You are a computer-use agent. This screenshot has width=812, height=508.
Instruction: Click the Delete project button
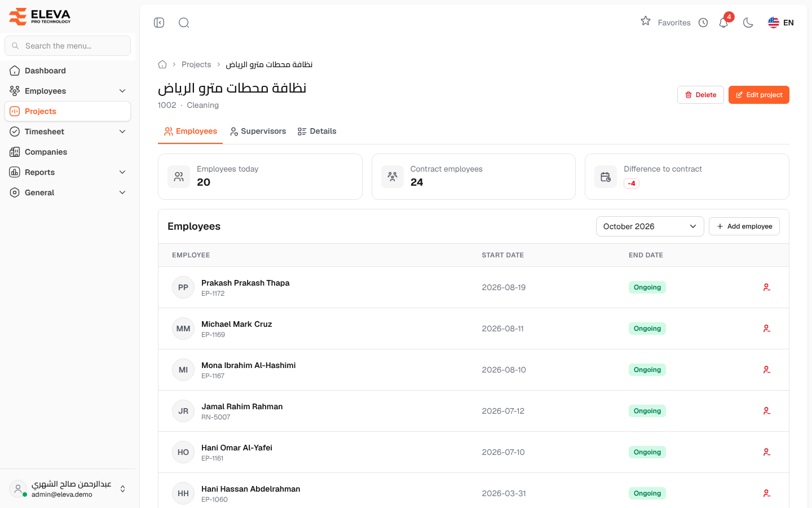point(700,95)
